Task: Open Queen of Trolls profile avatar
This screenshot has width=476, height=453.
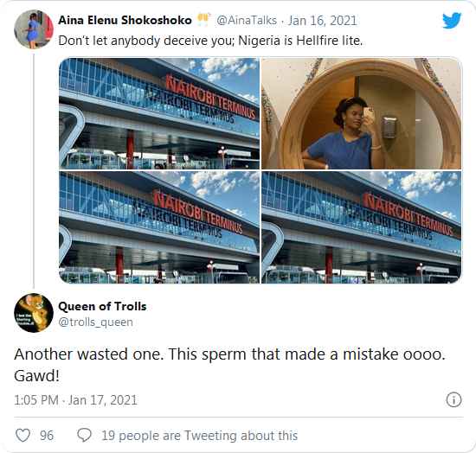Action: point(34,313)
